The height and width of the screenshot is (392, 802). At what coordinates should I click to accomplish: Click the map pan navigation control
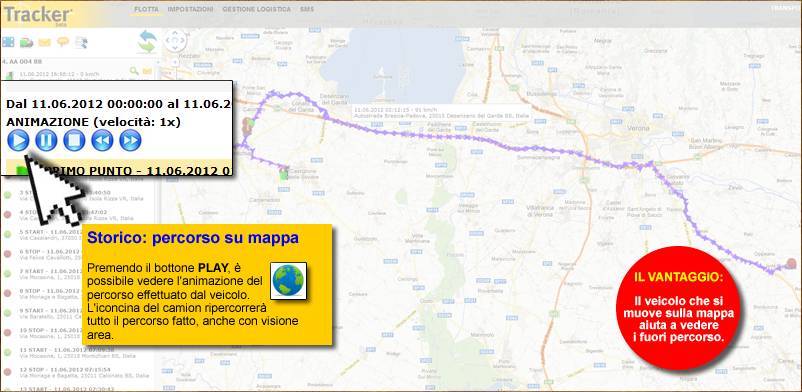click(x=175, y=40)
